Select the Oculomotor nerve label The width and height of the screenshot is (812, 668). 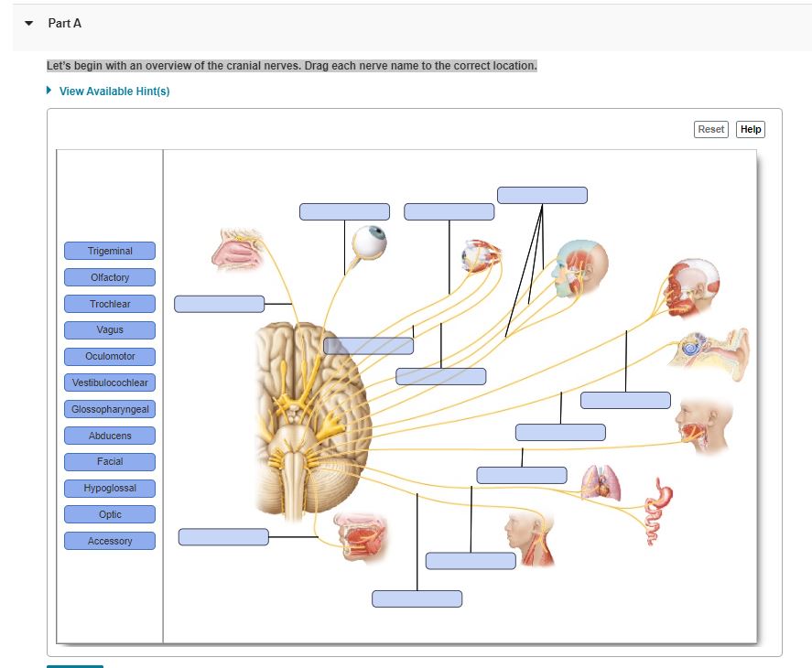pos(110,356)
